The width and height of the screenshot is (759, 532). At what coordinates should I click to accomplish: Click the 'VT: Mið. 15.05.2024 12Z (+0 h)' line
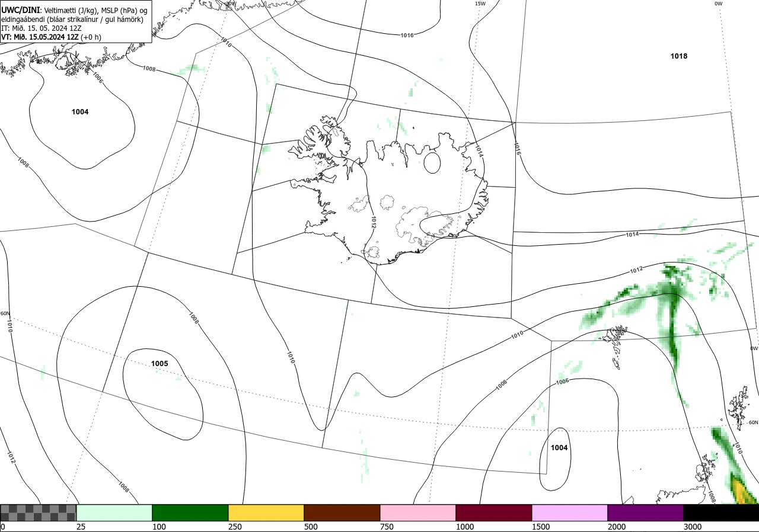pyautogui.click(x=51, y=37)
